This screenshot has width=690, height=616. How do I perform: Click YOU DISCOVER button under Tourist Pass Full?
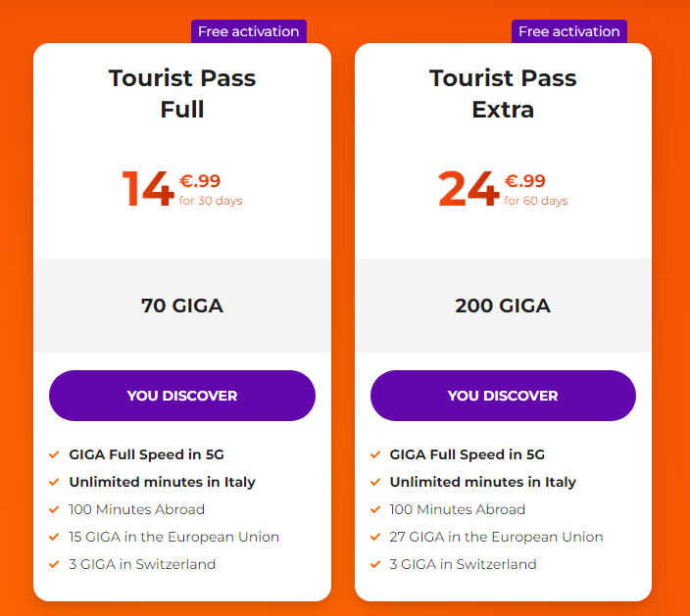pos(182,396)
